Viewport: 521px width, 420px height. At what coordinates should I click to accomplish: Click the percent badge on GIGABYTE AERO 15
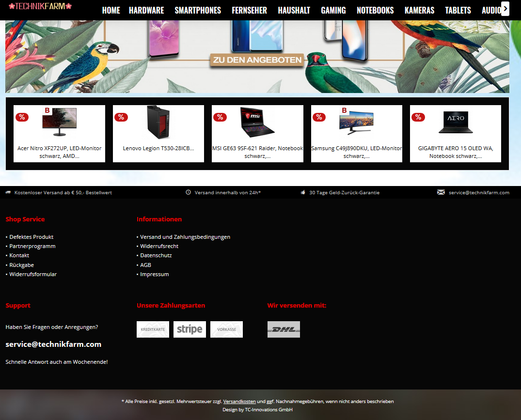pos(418,117)
